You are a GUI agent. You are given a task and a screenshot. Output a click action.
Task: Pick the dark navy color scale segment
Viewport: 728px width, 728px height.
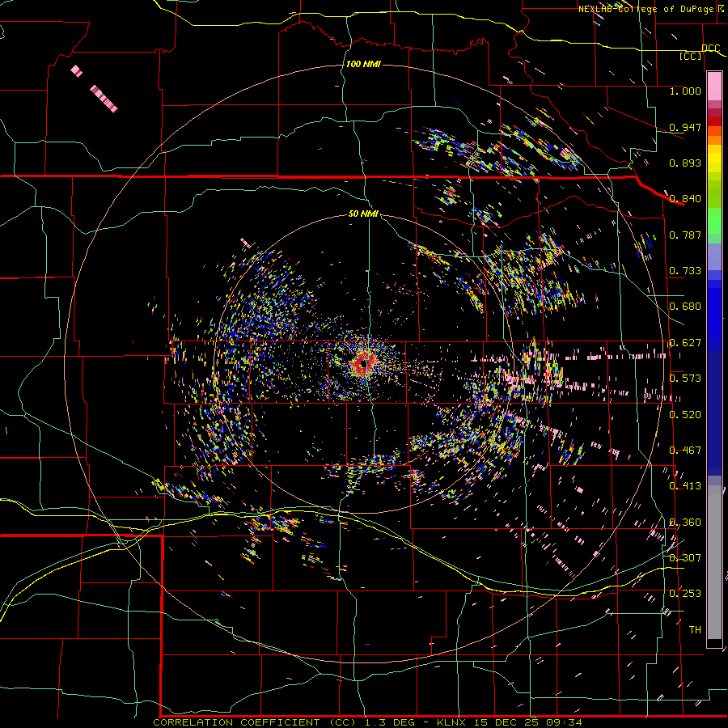pyautogui.click(x=714, y=408)
